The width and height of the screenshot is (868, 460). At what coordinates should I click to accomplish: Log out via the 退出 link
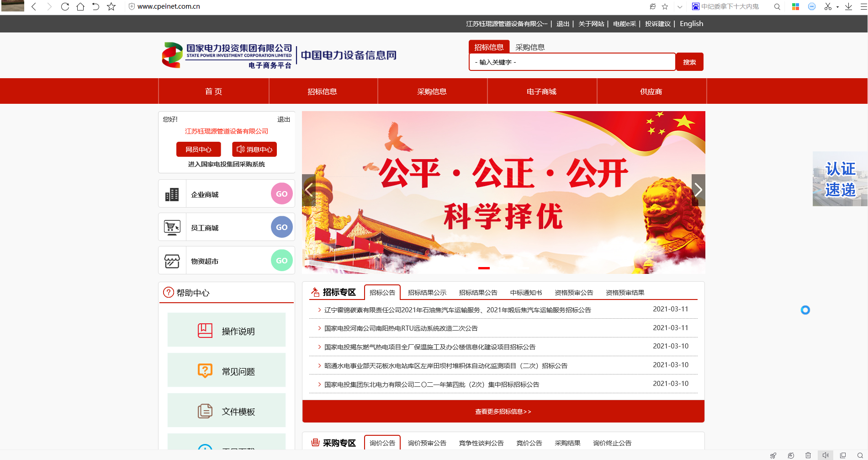pos(562,23)
